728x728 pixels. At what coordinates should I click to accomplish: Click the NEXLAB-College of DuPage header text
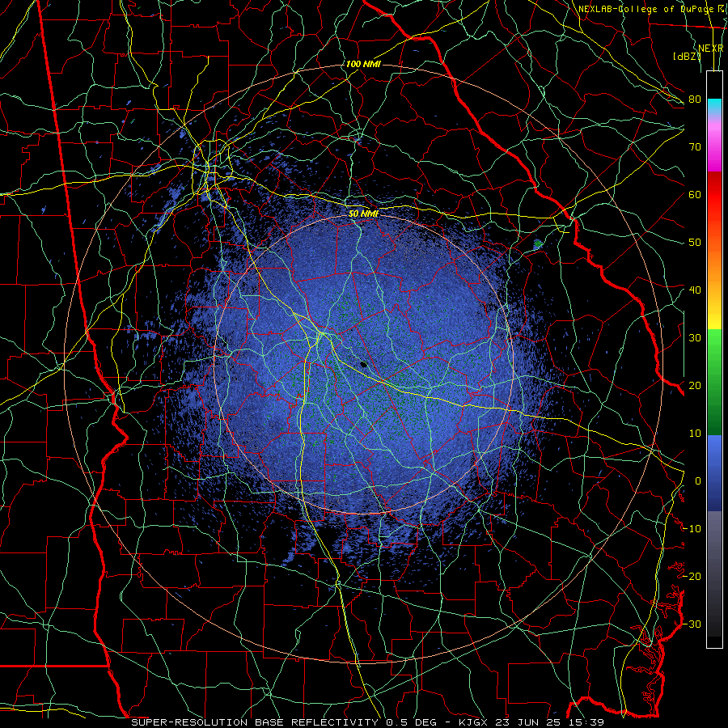click(x=645, y=9)
